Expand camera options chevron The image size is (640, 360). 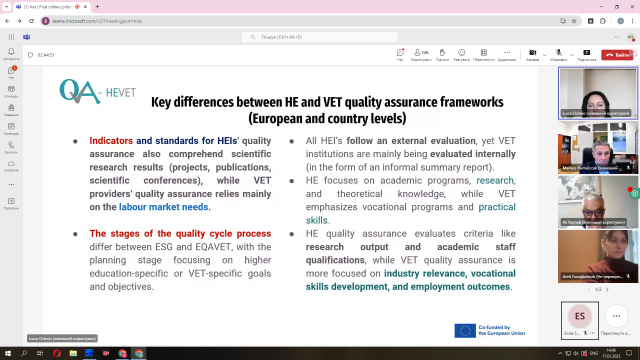(x=544, y=55)
